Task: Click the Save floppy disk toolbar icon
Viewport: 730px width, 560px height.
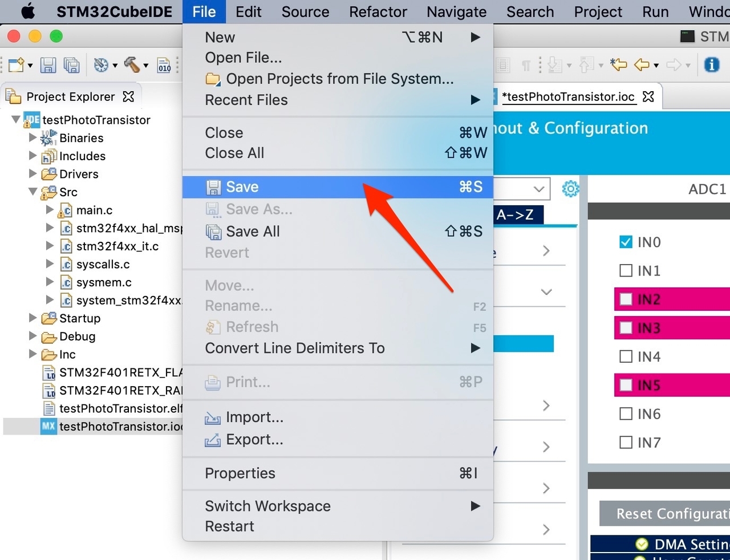Action: 48,65
